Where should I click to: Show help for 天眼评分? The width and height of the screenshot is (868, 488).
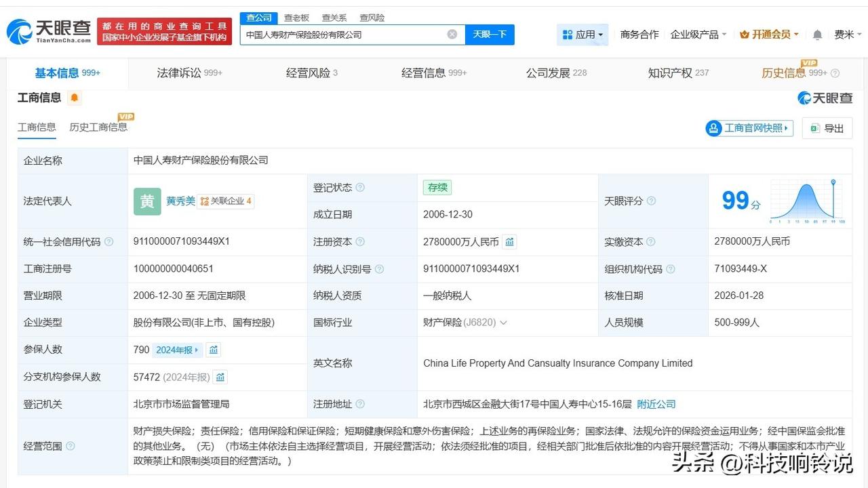(x=651, y=201)
